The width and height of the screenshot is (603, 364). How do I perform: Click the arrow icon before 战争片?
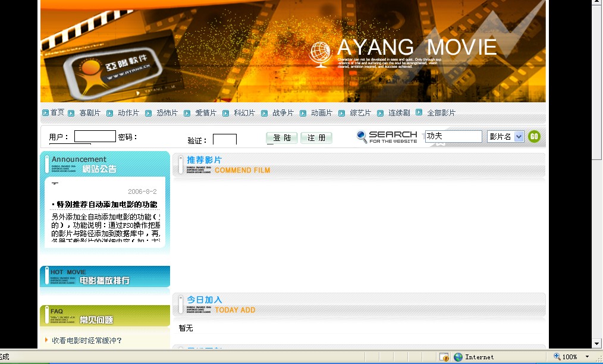click(264, 113)
